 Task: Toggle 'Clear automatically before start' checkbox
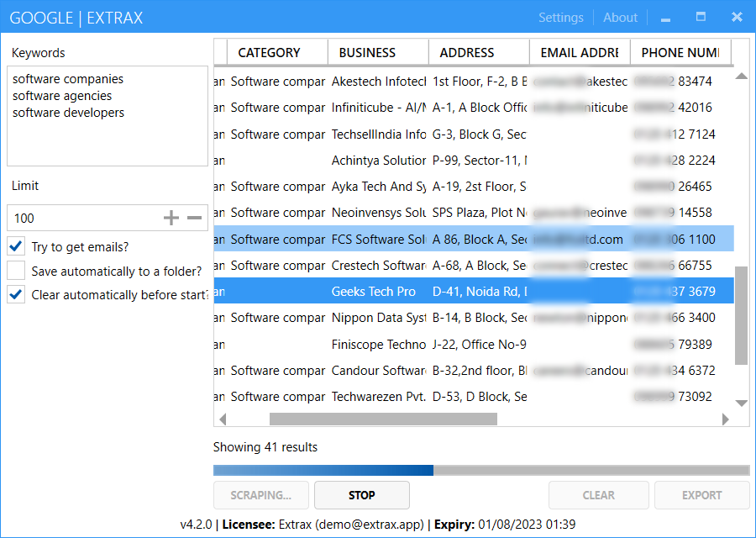(x=16, y=294)
